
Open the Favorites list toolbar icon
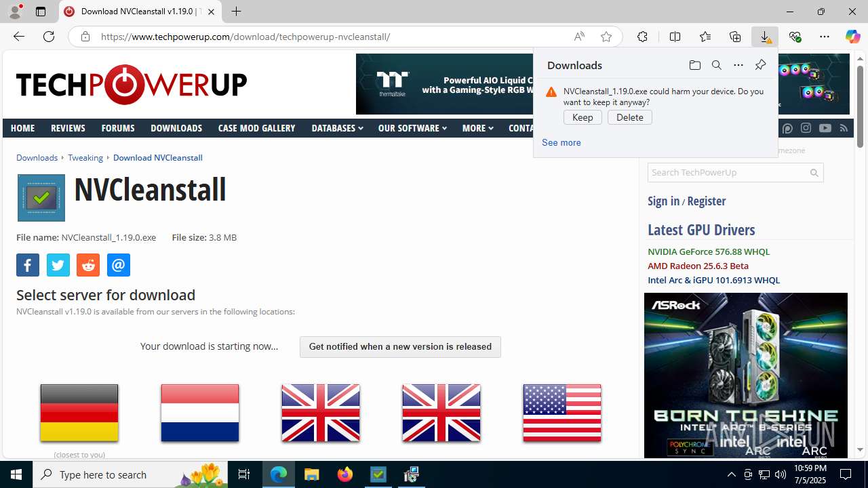705,37
